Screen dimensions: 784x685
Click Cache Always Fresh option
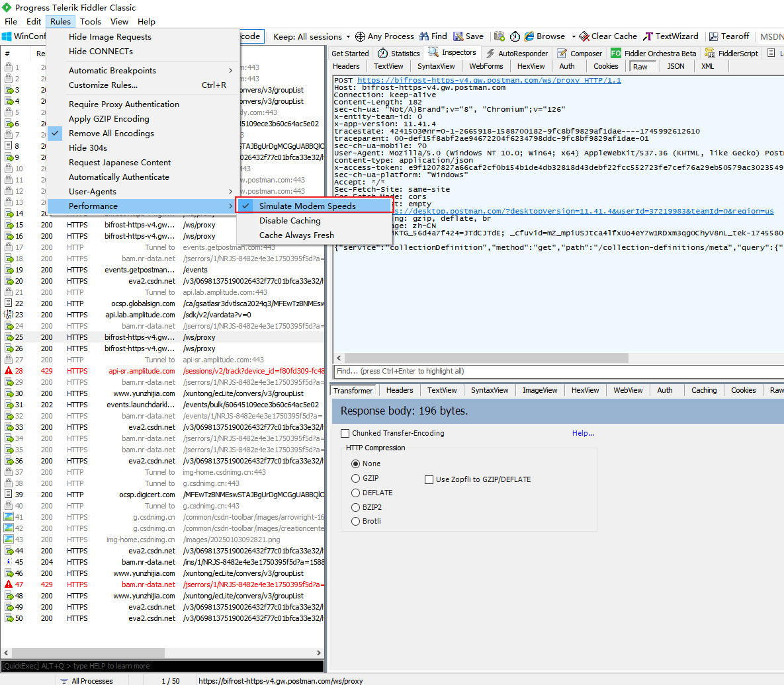click(314, 235)
